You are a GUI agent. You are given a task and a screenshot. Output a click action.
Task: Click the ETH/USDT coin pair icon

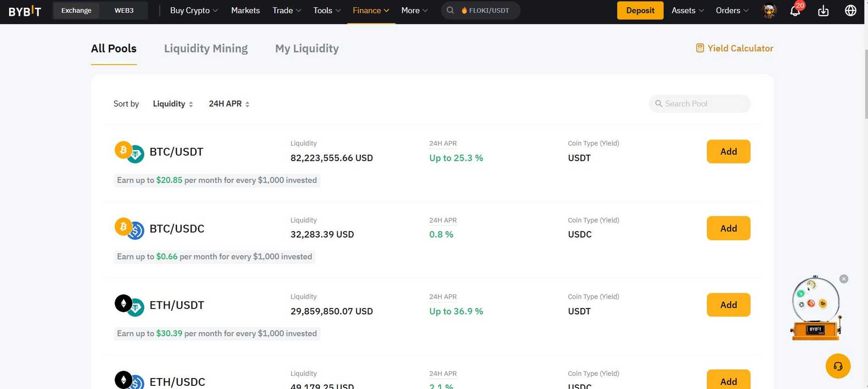129,305
